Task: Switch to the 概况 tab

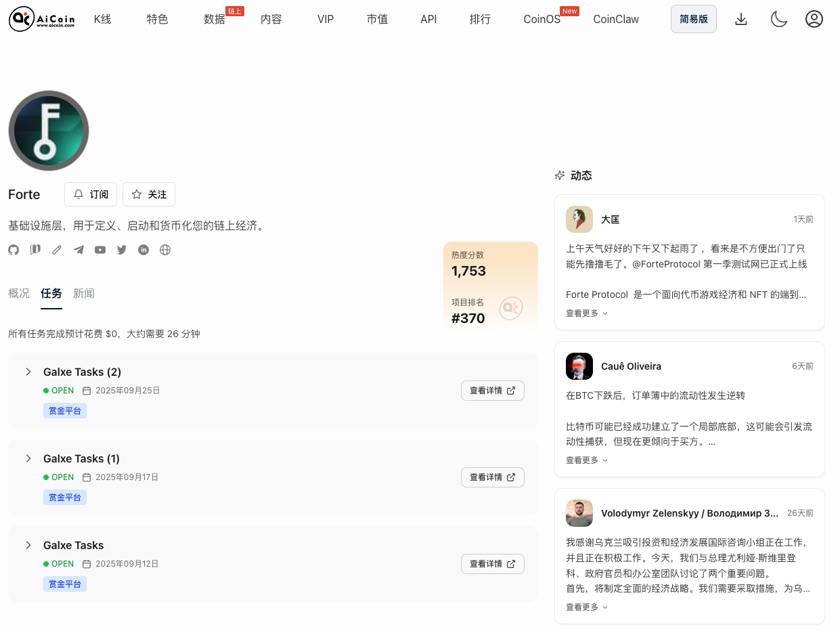Action: pos(19,293)
